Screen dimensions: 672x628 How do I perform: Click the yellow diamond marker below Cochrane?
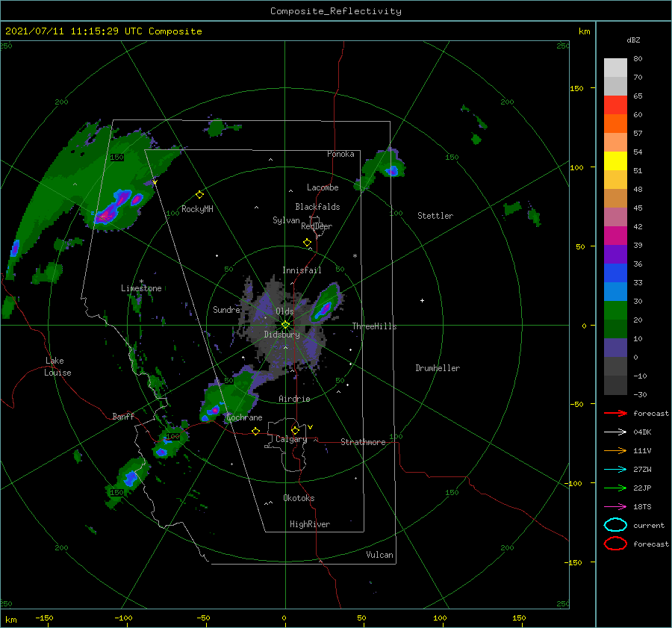pos(255,432)
